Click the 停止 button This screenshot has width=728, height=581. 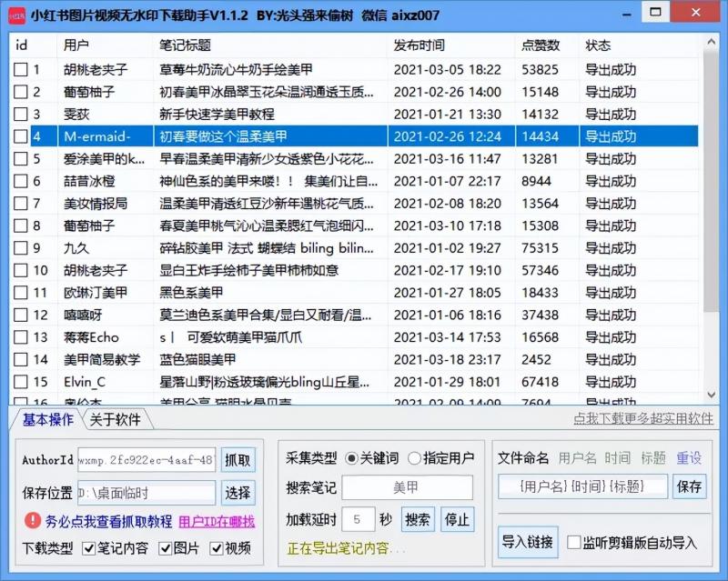click(x=458, y=519)
